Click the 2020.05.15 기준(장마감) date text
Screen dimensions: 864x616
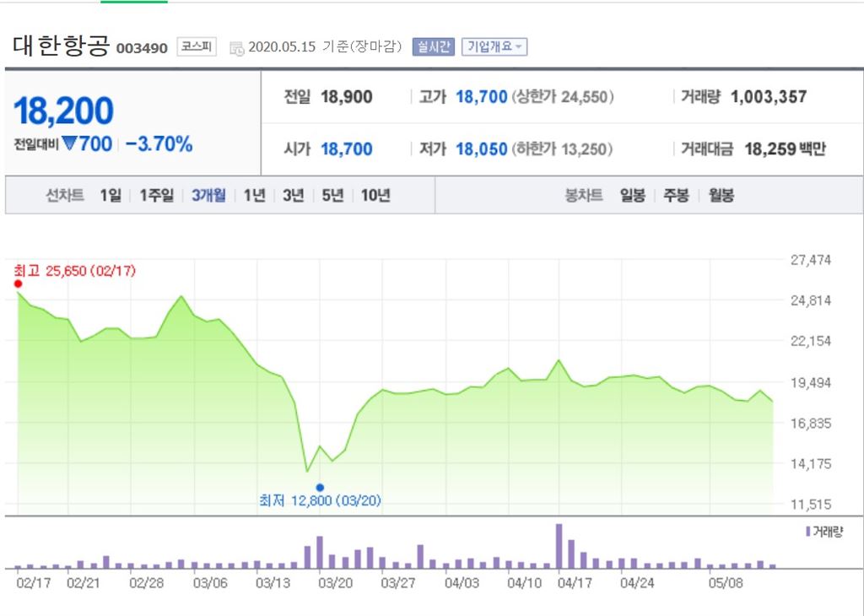tap(325, 47)
